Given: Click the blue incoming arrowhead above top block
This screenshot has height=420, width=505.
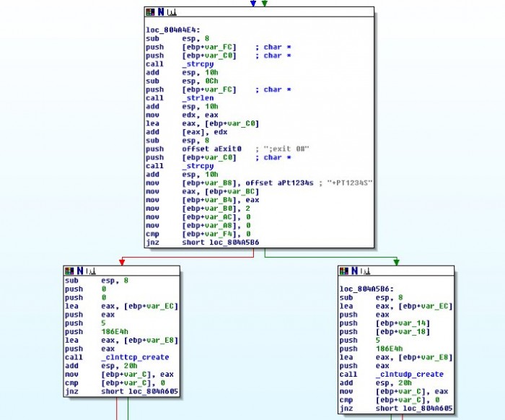Looking at the screenshot, I should (x=252, y=4).
